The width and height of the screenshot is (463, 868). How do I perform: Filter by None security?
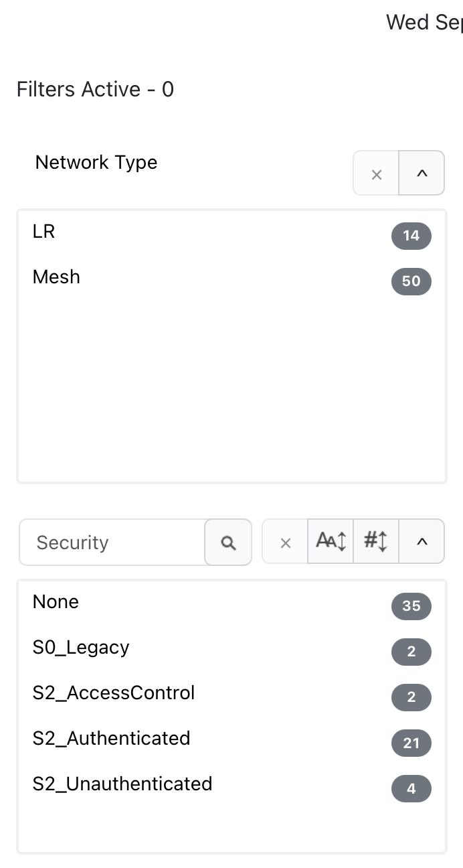(231, 603)
